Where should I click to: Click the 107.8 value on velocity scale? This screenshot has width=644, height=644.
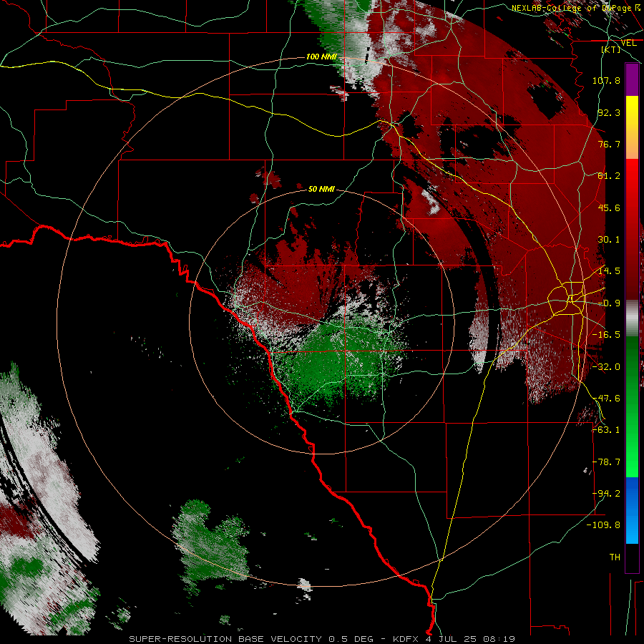click(606, 80)
